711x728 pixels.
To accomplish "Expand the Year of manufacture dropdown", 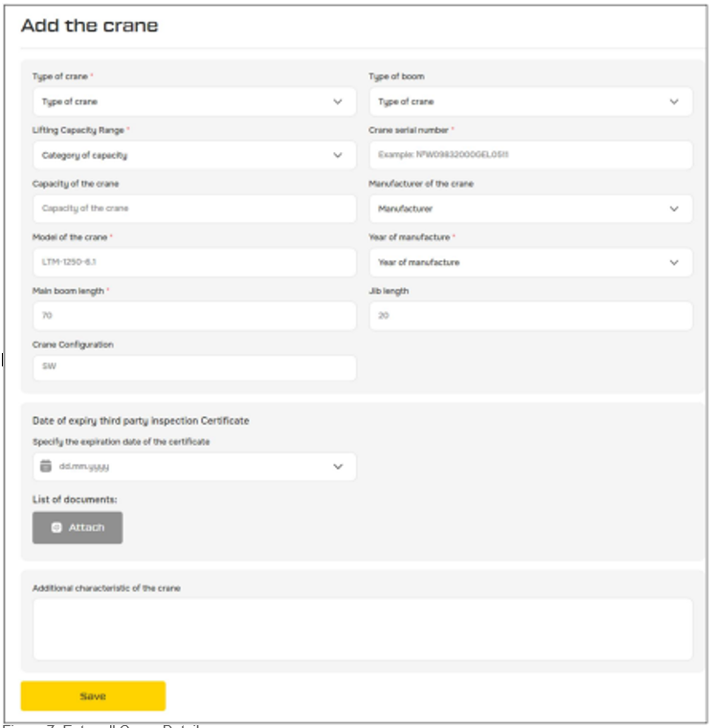I will point(530,262).
